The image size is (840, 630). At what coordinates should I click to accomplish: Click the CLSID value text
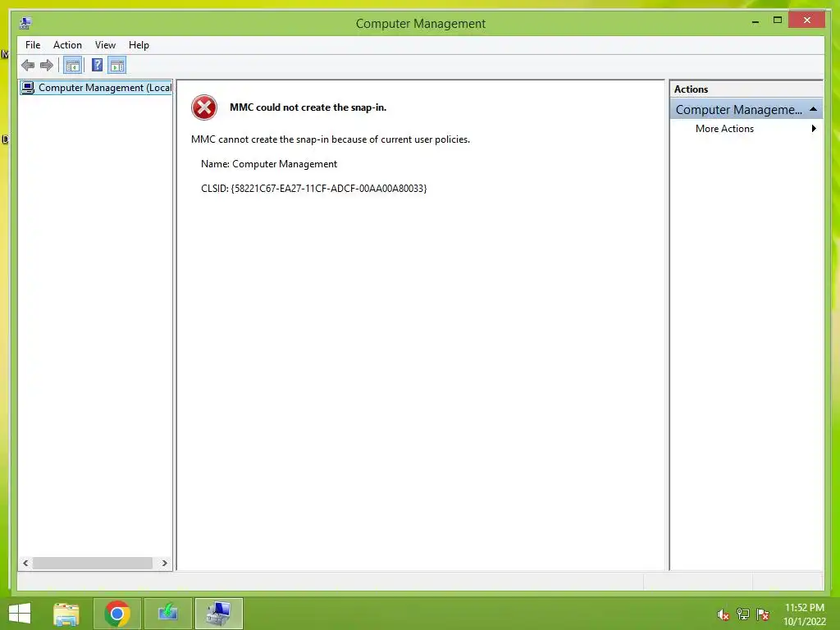(x=313, y=189)
